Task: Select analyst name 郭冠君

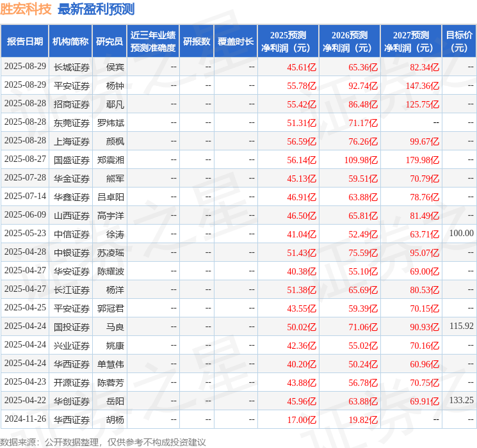Action: tap(110, 308)
